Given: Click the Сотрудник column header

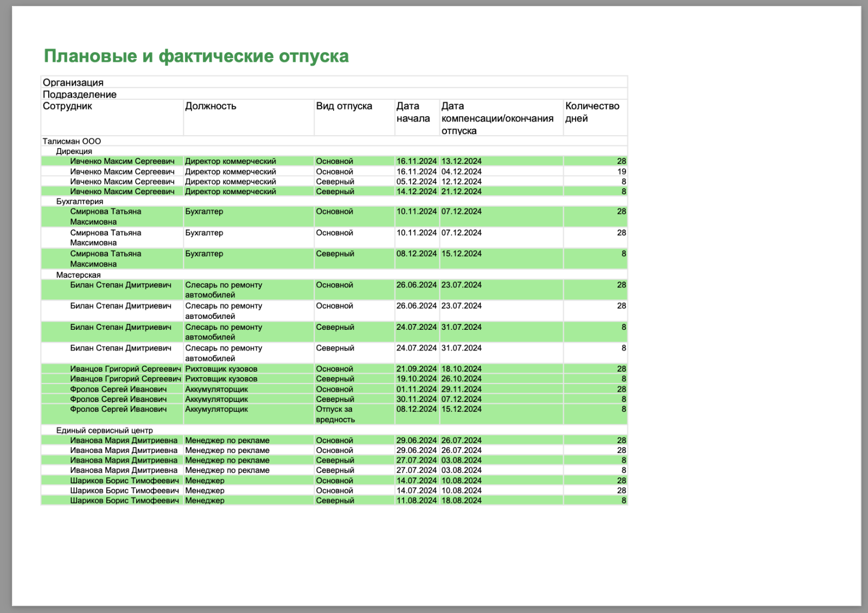Looking at the screenshot, I should tap(68, 106).
